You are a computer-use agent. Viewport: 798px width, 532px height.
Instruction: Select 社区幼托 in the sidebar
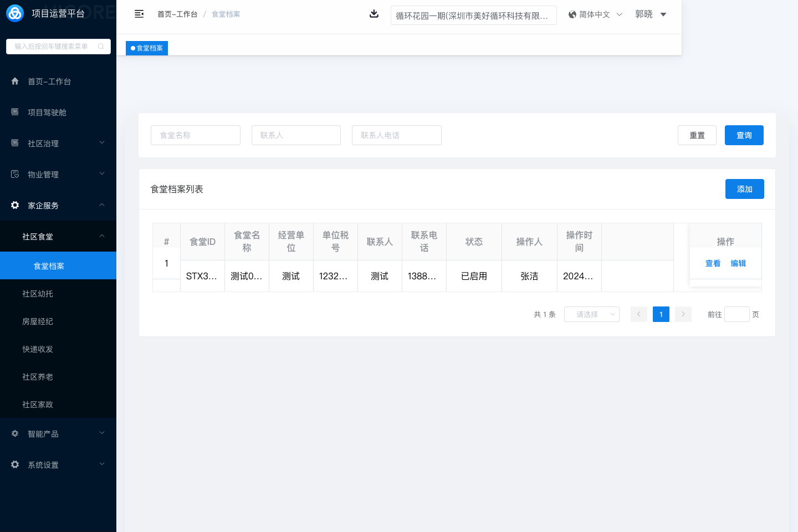[38, 294]
